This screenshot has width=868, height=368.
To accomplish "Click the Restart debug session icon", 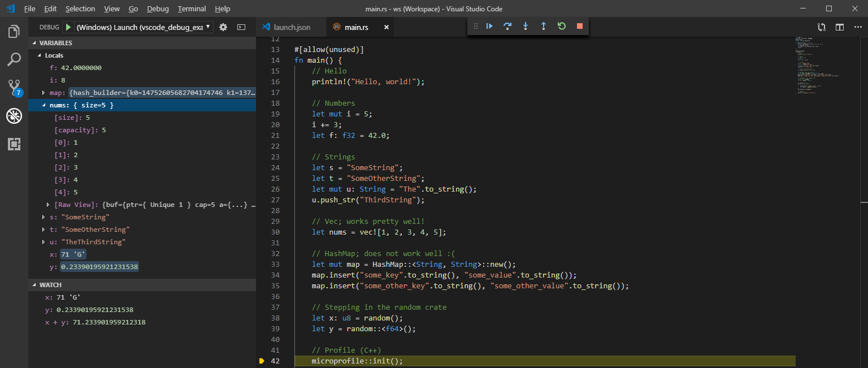I will click(561, 26).
